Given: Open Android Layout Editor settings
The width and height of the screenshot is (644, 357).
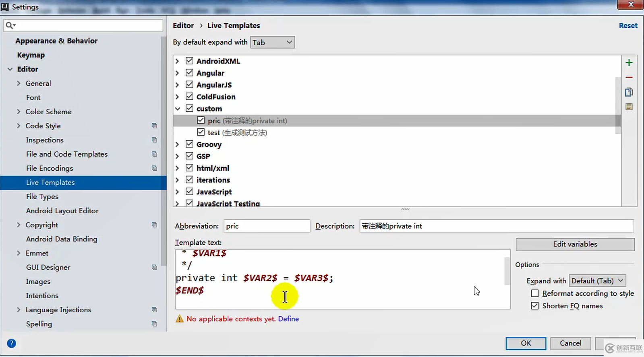Looking at the screenshot, I should click(62, 210).
